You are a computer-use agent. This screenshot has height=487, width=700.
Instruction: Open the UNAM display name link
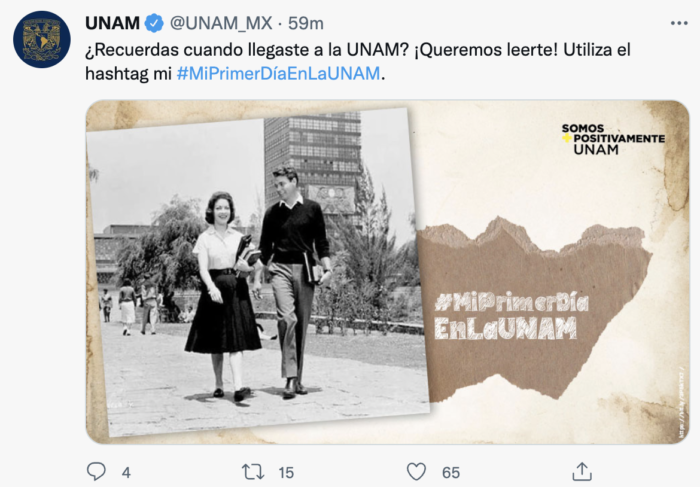point(112,23)
